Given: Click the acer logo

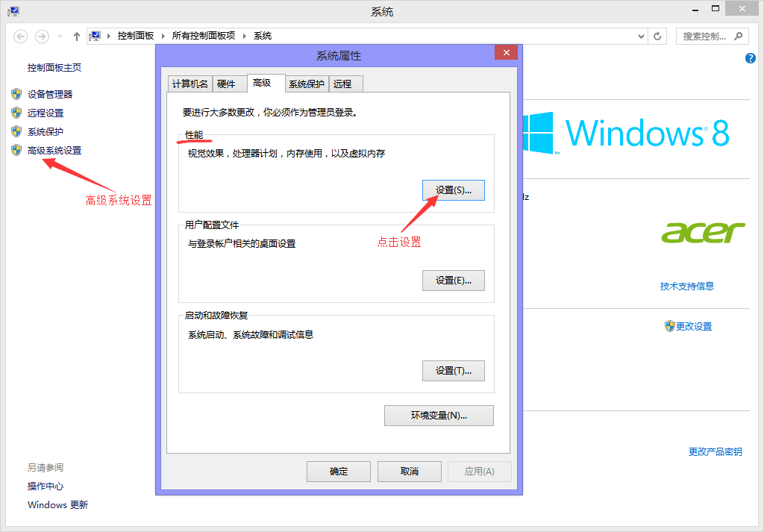Looking at the screenshot, I should (x=703, y=232).
